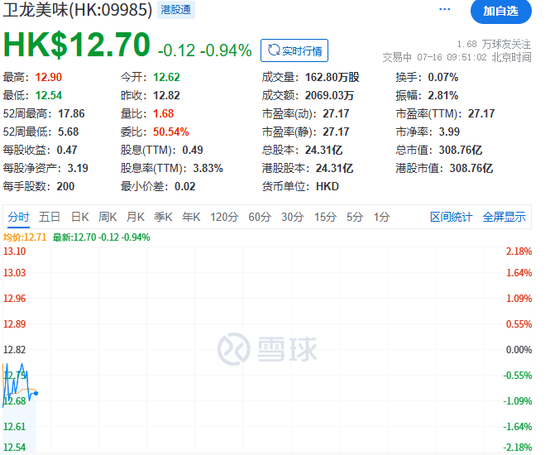The image size is (550, 455).
Task: Click the blue endpoint dot on price line
Action: [36, 393]
